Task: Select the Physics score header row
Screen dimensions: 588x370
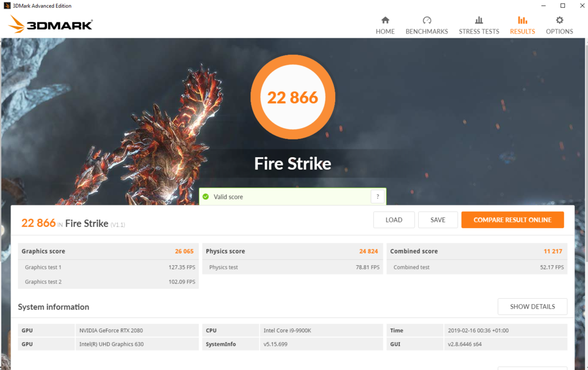Action: 292,251
